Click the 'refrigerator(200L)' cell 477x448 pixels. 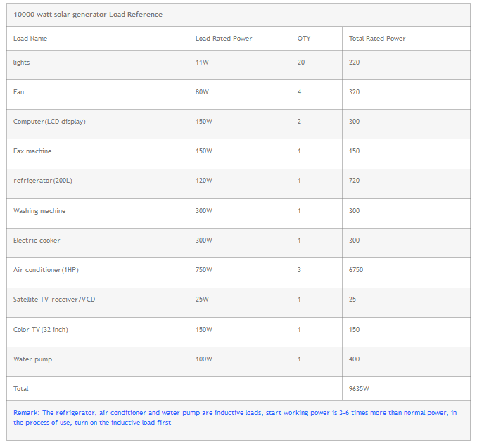click(43, 181)
